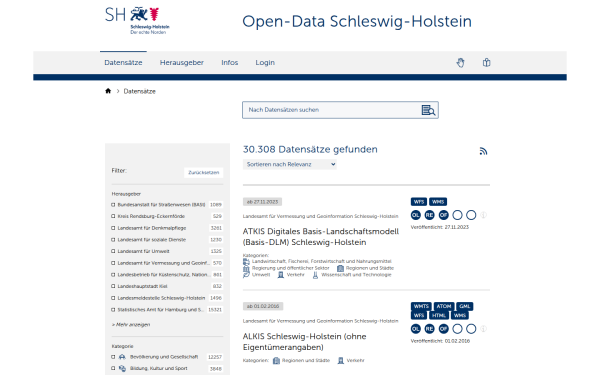Click the Schleswig-Holstein logo
Viewport: 600px width, 375px height.
(x=137, y=20)
